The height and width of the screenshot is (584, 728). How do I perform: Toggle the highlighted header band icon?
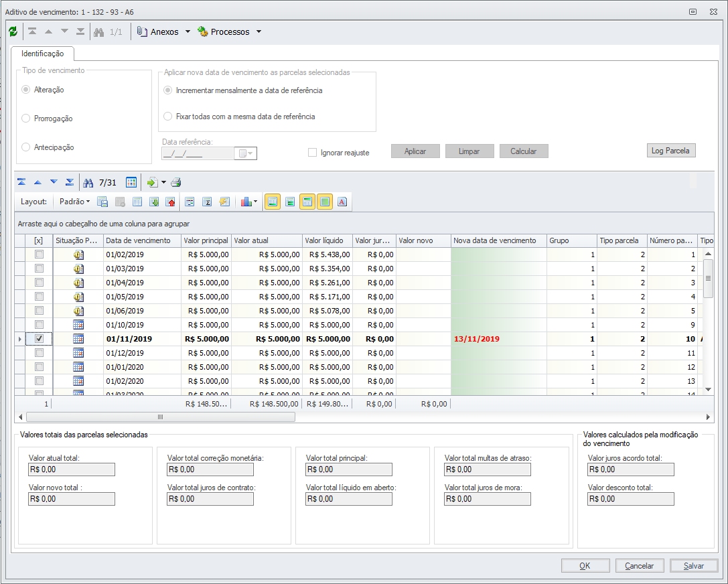tap(307, 202)
